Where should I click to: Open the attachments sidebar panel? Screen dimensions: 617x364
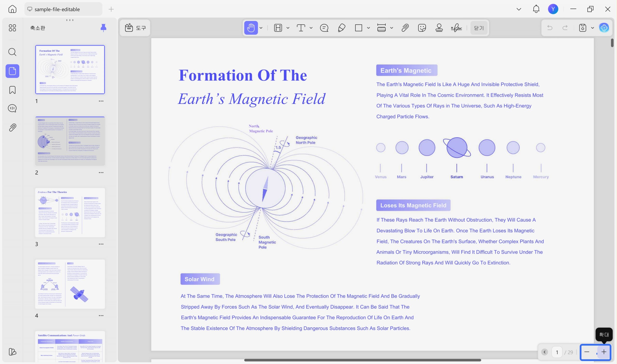12,127
